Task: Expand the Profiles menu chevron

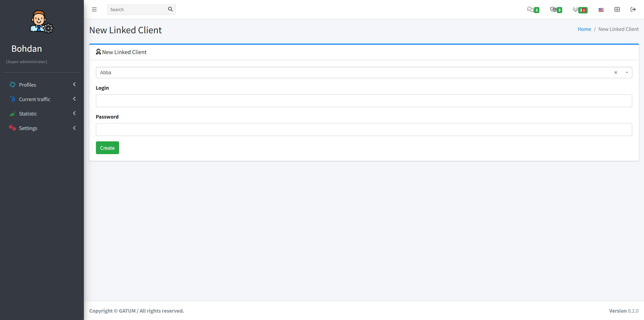Action: pos(74,84)
